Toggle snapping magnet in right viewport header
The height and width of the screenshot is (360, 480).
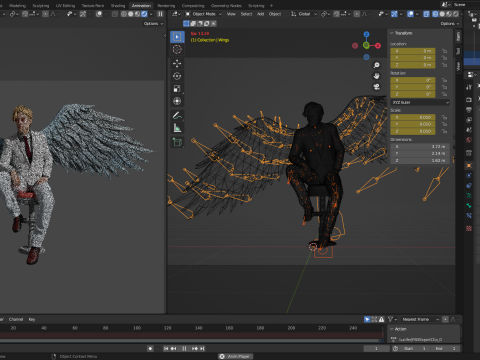[x=336, y=14]
